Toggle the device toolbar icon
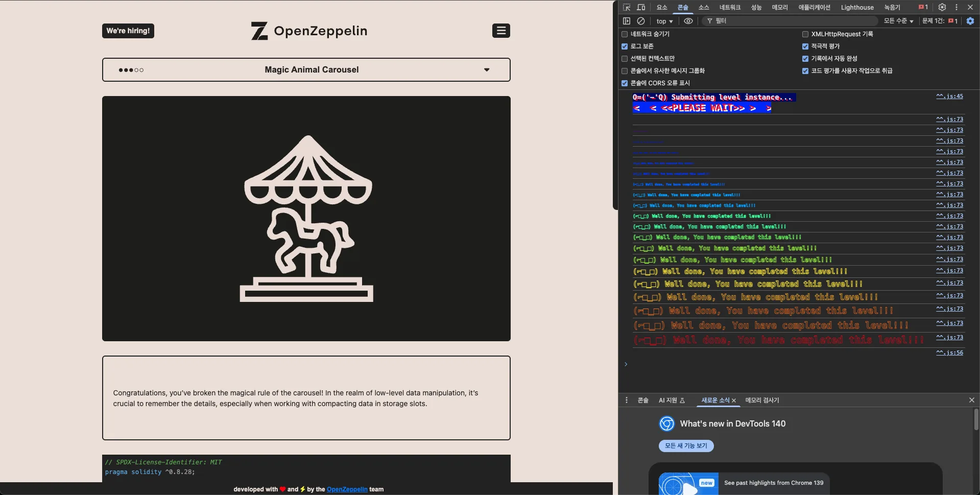Screen dimensions: 980x495 [x=641, y=7]
